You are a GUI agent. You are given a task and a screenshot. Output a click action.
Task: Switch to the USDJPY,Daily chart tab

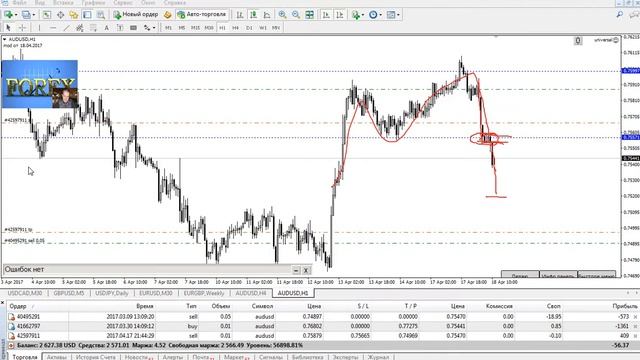click(x=111, y=293)
